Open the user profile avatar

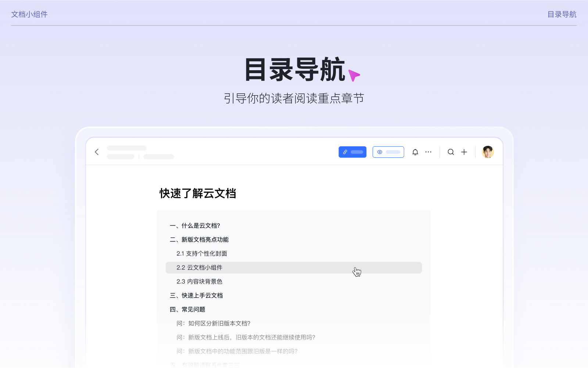pos(488,152)
